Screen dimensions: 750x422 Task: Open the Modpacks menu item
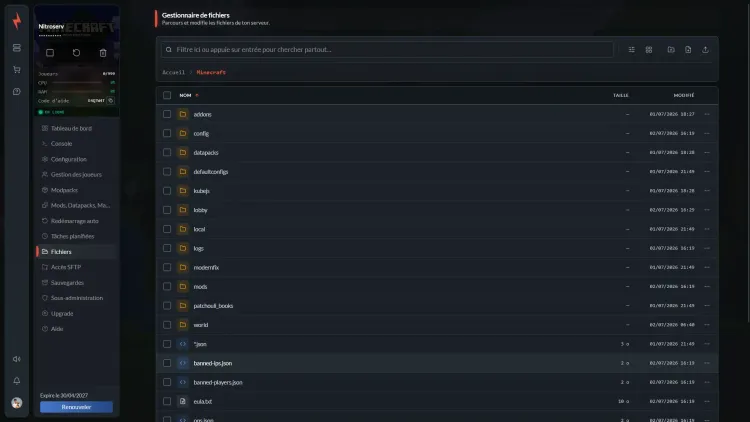click(77, 190)
